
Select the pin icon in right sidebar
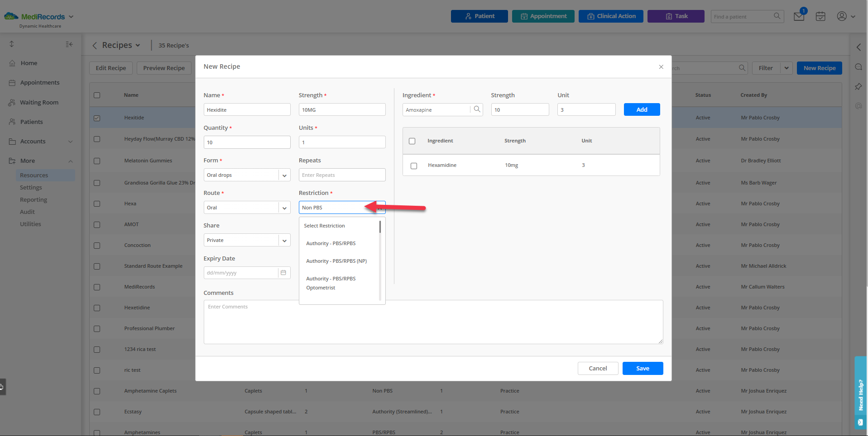pyautogui.click(x=858, y=86)
